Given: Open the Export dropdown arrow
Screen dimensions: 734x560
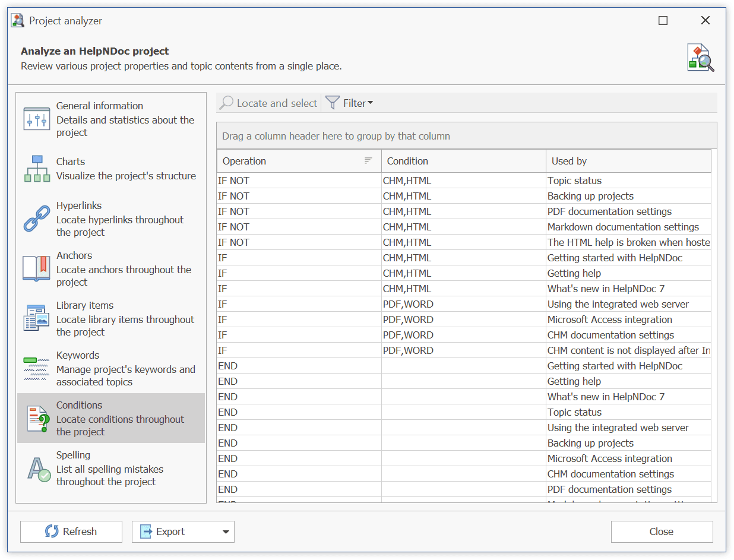Looking at the screenshot, I should coord(226,532).
